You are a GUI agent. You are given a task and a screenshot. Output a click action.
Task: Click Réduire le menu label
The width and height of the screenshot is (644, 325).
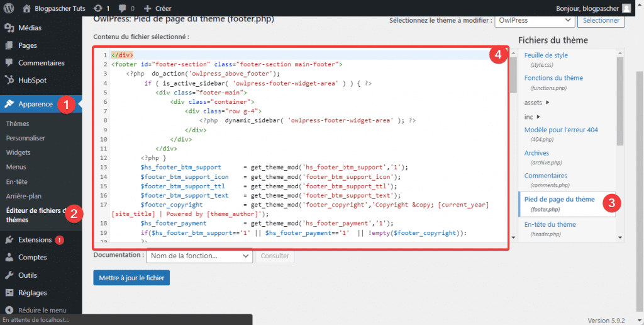tap(42, 310)
